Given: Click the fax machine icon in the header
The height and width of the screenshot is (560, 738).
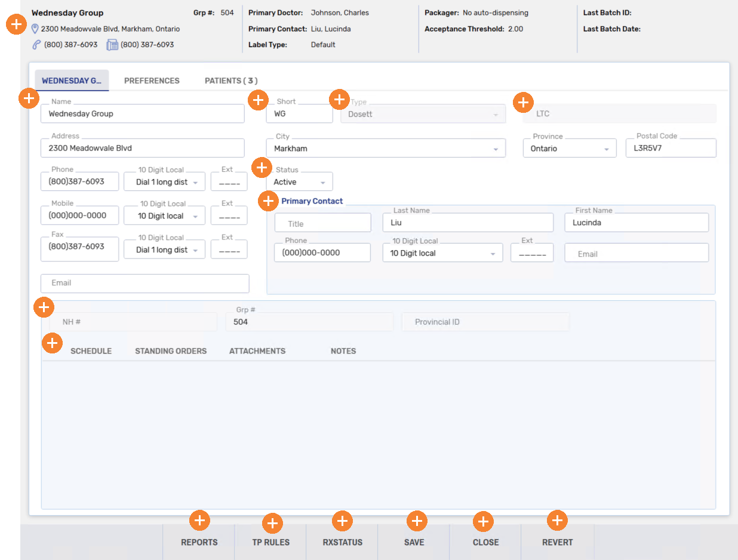Looking at the screenshot, I should click(x=112, y=45).
